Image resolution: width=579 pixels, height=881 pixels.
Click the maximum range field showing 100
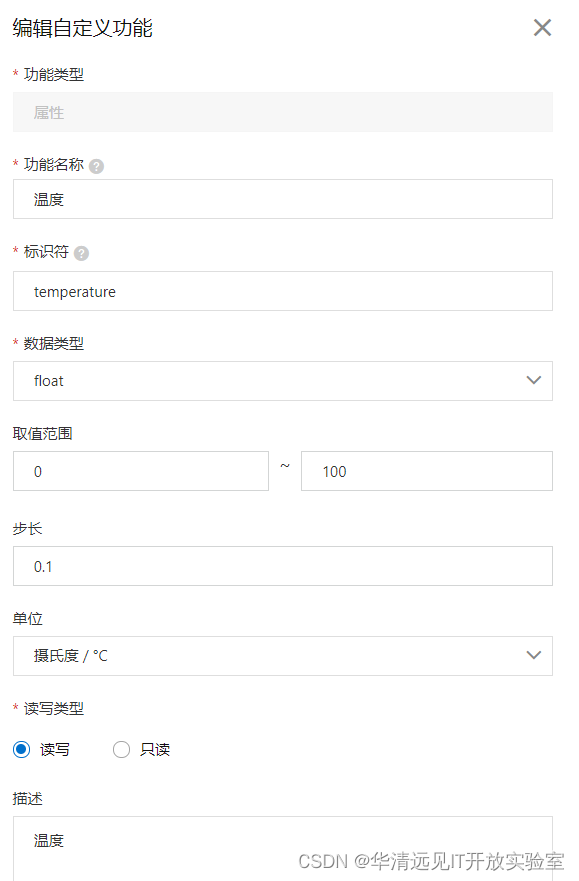pos(427,471)
